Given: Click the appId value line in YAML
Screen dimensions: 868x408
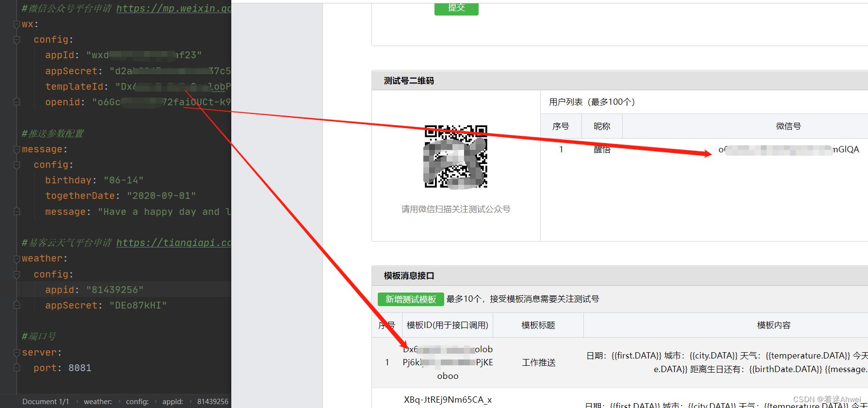Looking at the screenshot, I should 123,55.
